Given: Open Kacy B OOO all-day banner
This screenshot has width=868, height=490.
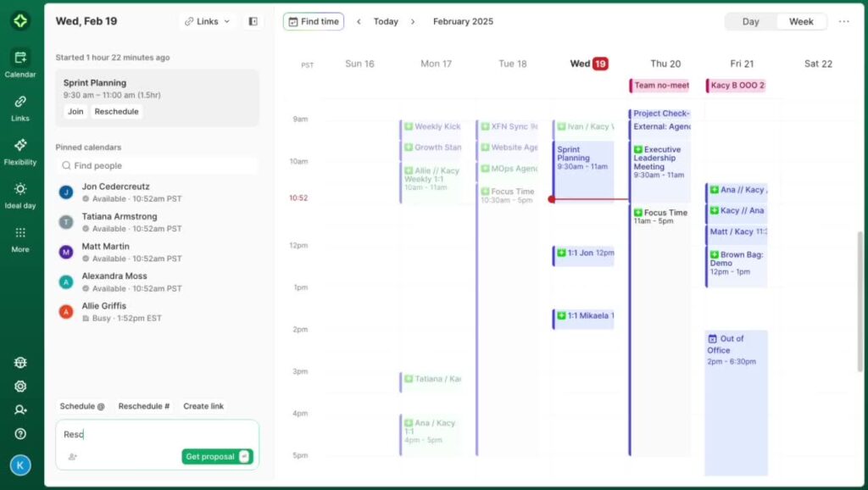Looking at the screenshot, I should coord(737,86).
